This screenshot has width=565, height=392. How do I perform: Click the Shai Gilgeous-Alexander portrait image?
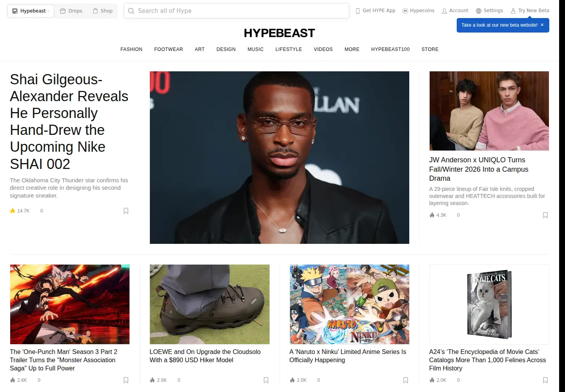coord(279,158)
